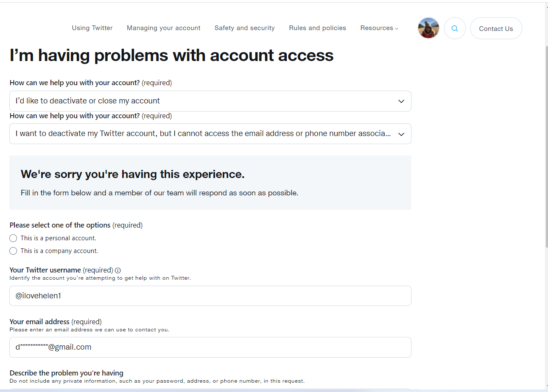
Task: Open the "I'd like to deactivate or close" dropdown
Action: point(204,101)
